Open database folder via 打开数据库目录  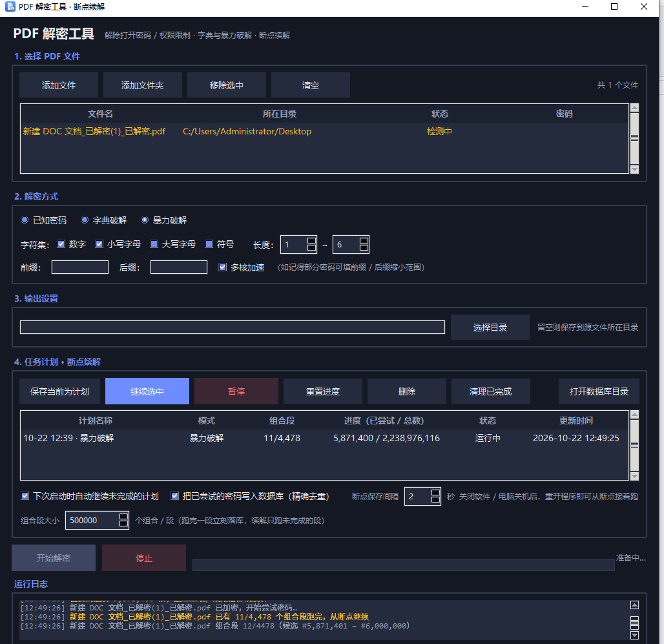click(x=599, y=391)
